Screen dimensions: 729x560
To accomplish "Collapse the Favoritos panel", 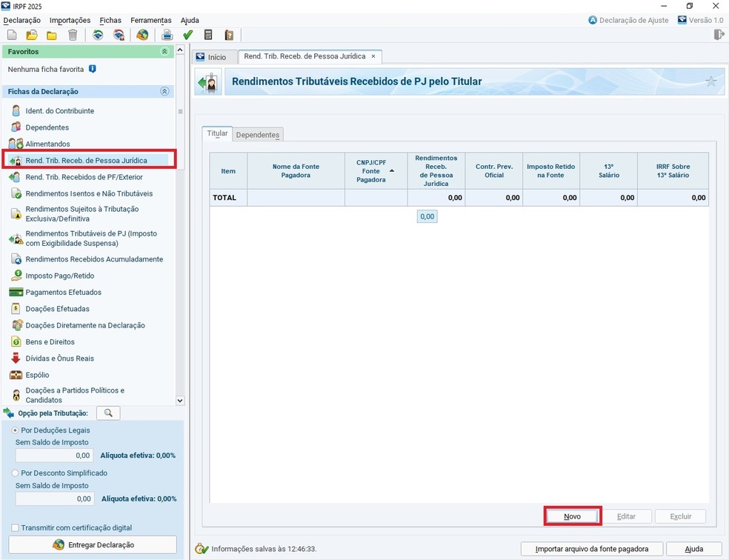I will pos(164,52).
